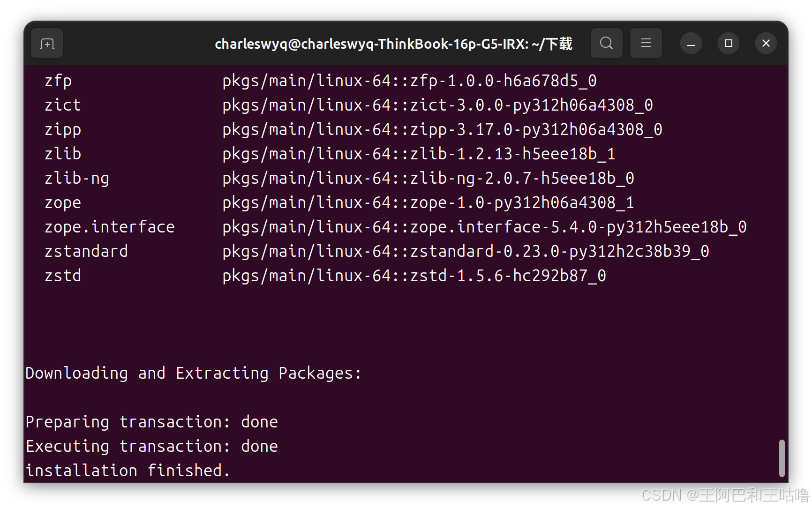Screen dimensions: 812x509
Task: Click the zstandard package path text
Action: [x=466, y=251]
